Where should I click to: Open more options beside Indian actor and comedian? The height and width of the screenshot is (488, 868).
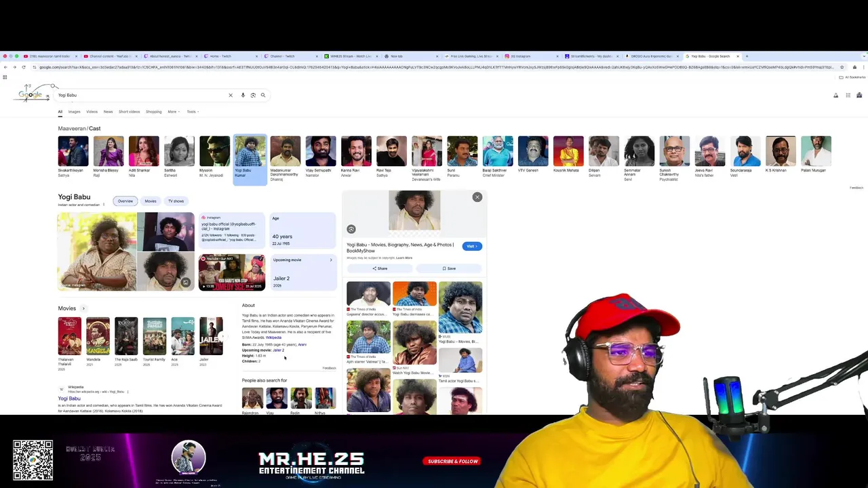pyautogui.click(x=104, y=205)
